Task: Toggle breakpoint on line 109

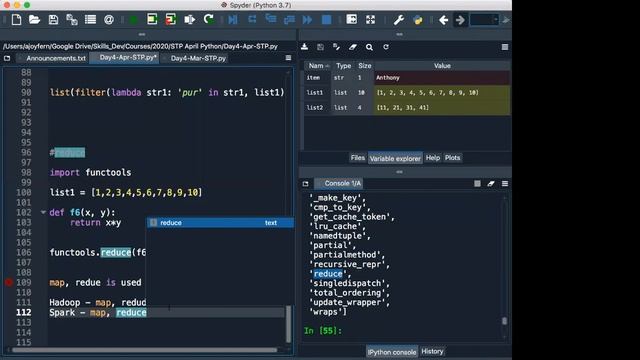Action: (x=9, y=282)
